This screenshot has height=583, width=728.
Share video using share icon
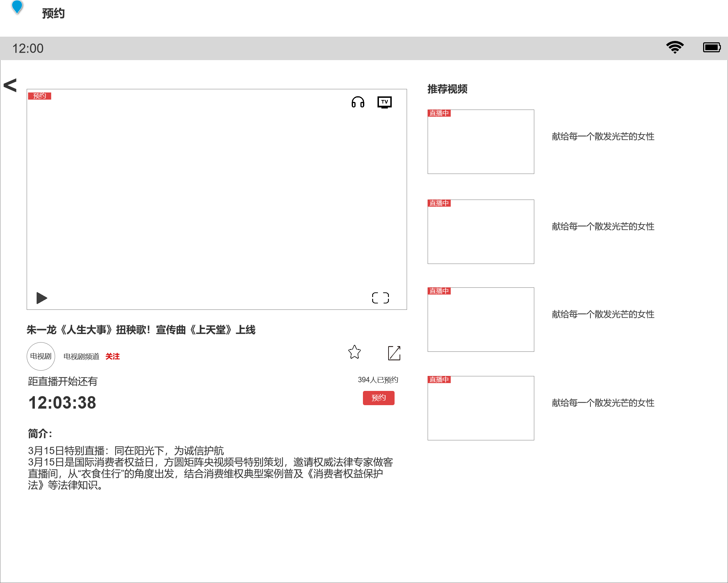coord(394,353)
